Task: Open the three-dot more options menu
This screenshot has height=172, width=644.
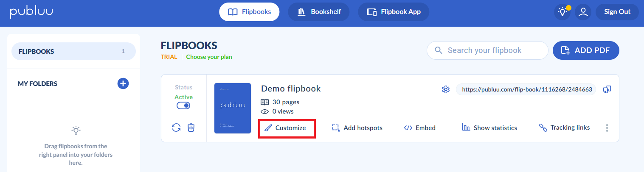Action: pos(607,128)
